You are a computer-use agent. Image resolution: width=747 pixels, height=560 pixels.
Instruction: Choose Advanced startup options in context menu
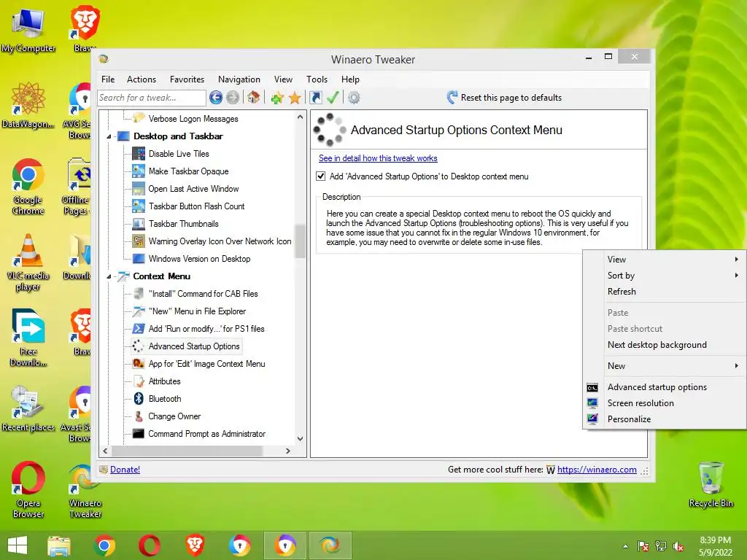(x=665, y=387)
